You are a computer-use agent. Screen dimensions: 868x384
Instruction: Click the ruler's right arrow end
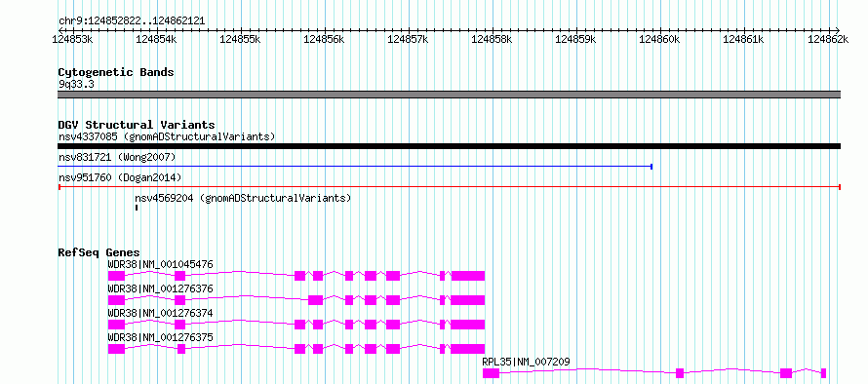click(838, 30)
